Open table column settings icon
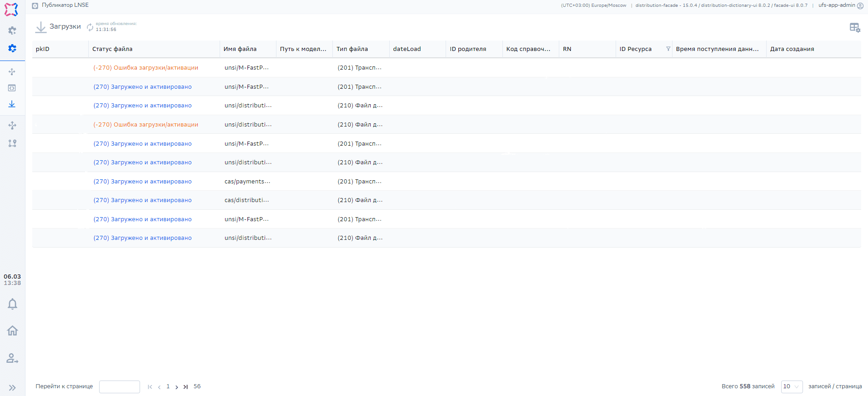 coord(854,28)
